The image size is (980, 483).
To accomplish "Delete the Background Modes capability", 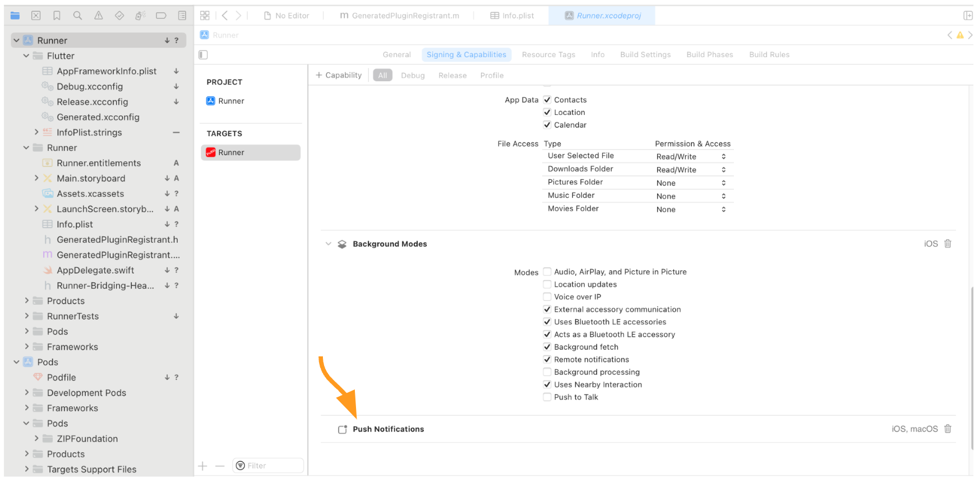I will point(947,244).
